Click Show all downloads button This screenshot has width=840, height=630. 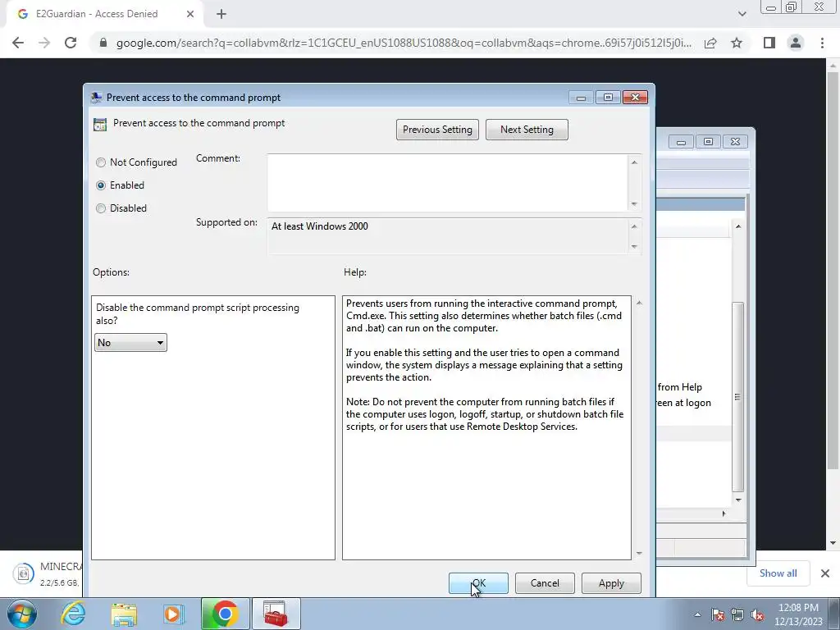click(778, 573)
